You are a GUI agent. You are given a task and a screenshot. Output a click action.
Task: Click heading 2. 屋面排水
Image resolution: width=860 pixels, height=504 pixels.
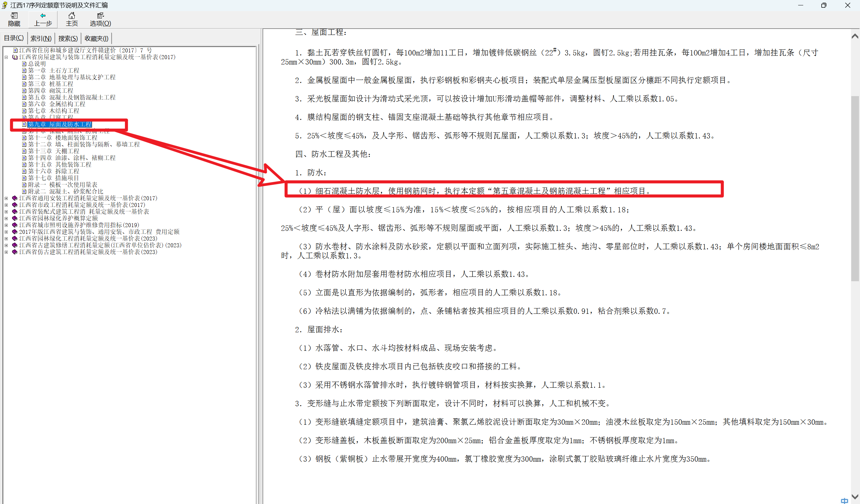[x=319, y=330]
